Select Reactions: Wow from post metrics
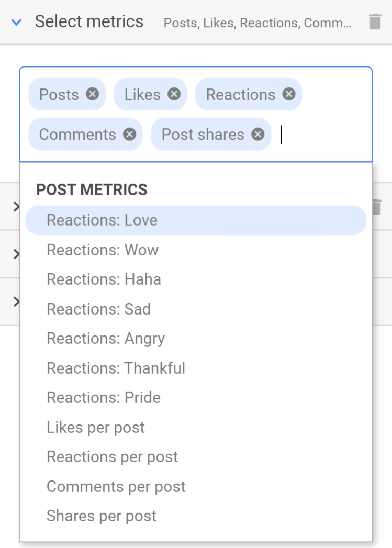392x548 pixels. [103, 250]
